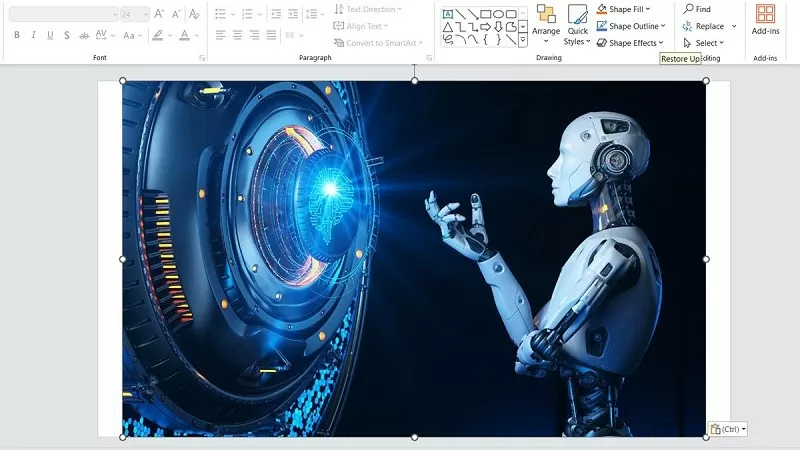Insert a Text Box from the shapes gallery
This screenshot has height=450, width=800.
click(x=448, y=14)
